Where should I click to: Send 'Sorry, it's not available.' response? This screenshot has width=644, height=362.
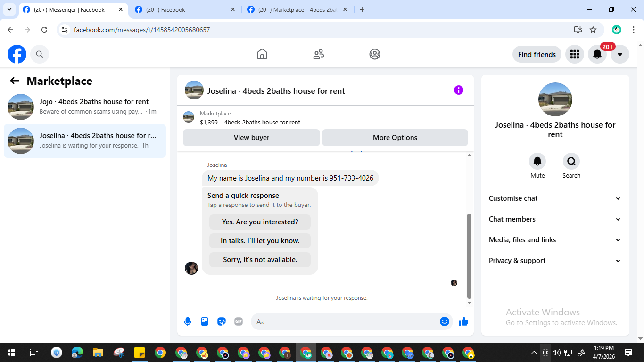pyautogui.click(x=260, y=260)
